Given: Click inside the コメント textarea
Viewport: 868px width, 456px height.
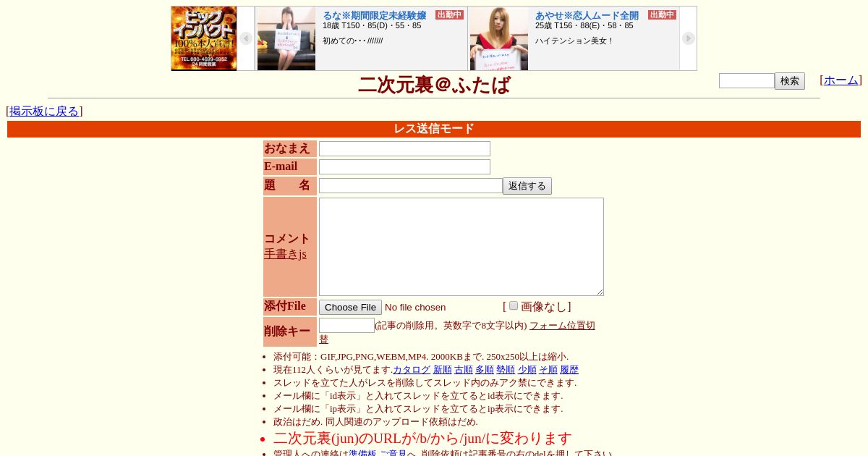Looking at the screenshot, I should click(461, 247).
